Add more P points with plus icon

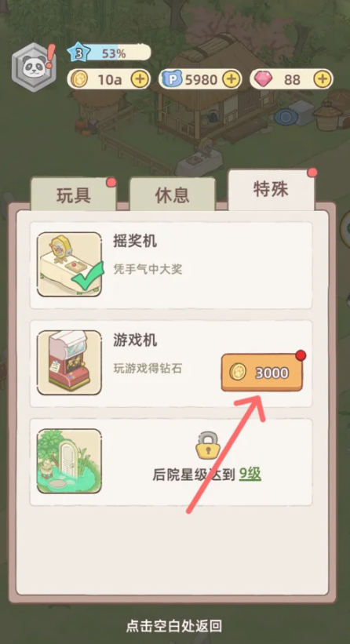point(232,79)
